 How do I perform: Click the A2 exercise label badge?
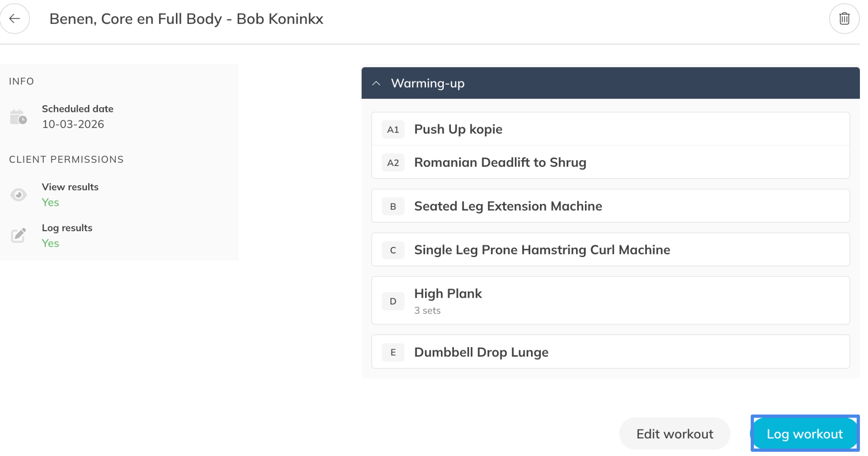pos(392,163)
